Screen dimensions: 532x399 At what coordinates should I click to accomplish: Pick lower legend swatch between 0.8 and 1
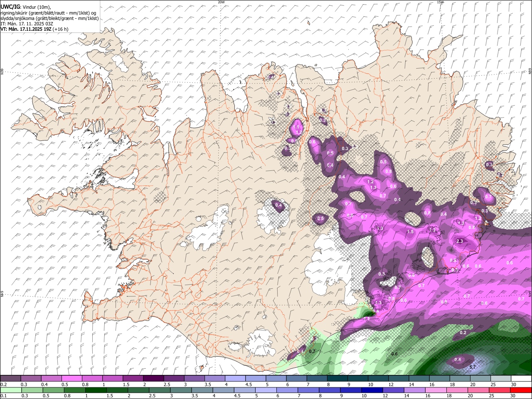(x=74, y=390)
